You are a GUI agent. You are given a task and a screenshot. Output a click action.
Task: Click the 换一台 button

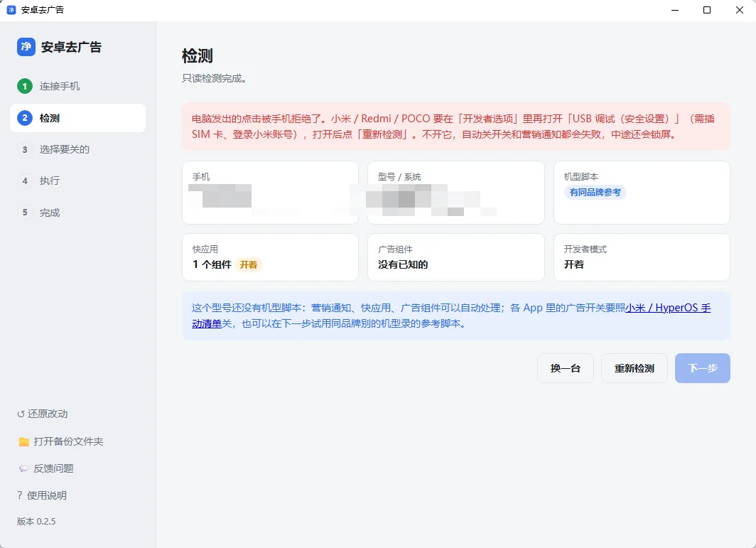[x=566, y=368]
